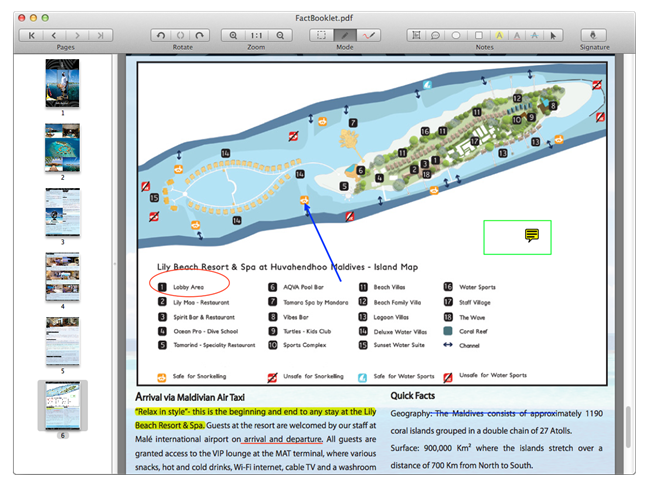650x488 pixels.
Task: Click the 'Quick Facts' heading
Action: (412, 396)
